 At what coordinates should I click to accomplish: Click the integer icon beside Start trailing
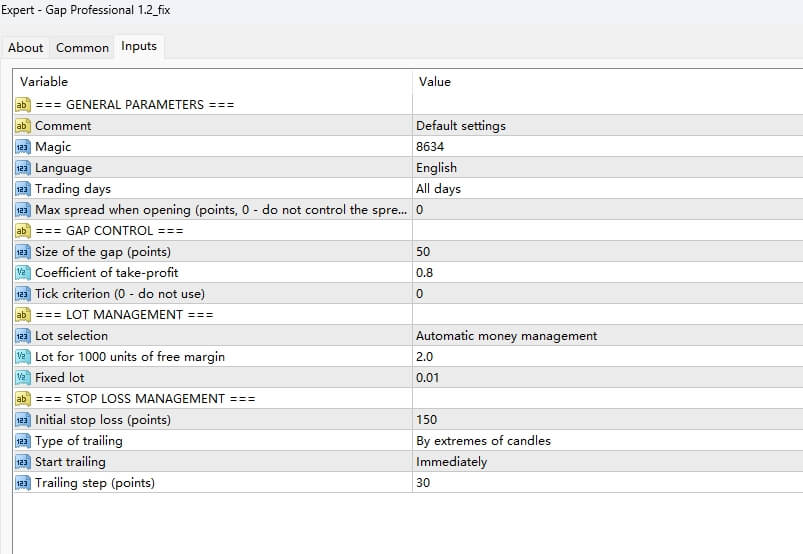coord(23,462)
